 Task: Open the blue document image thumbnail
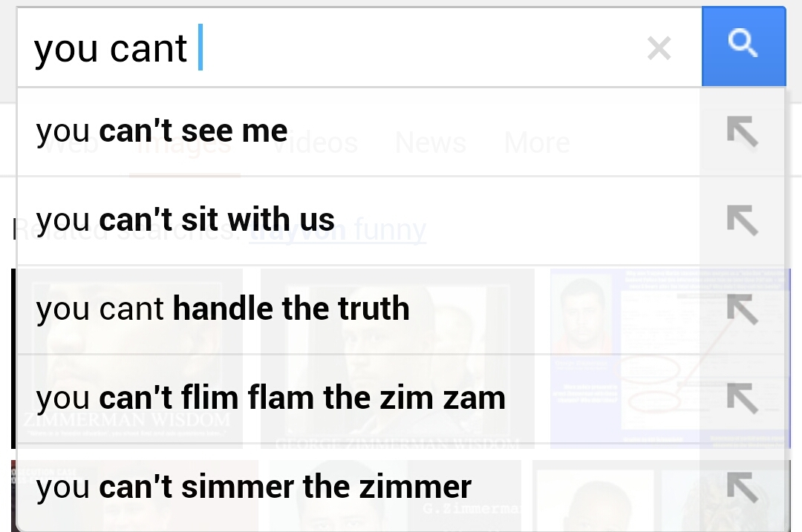click(668, 356)
